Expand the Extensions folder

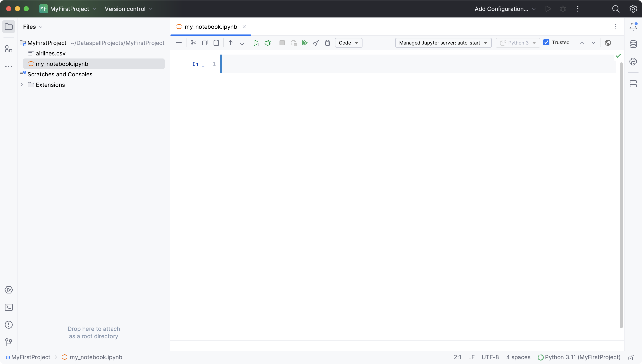click(x=21, y=85)
